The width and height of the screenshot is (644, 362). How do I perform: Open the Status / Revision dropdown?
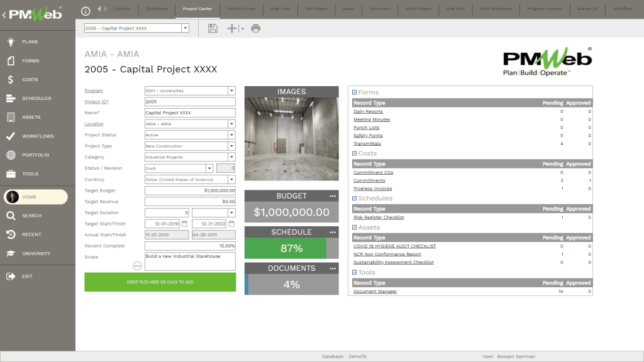click(209, 168)
